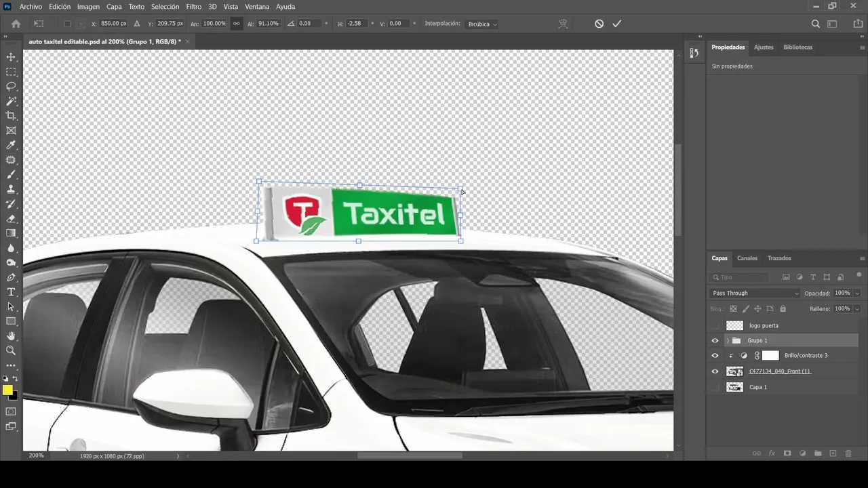Click the add layer mask icon

pos(787,453)
